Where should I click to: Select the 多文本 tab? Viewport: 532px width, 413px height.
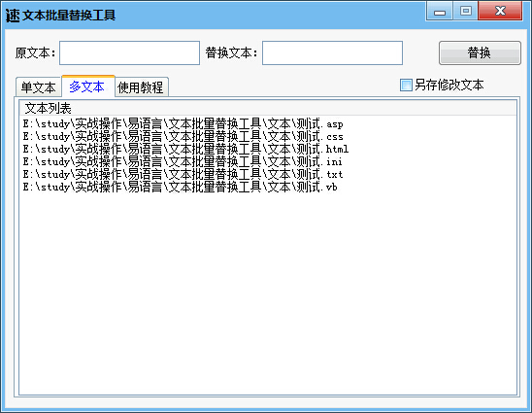coord(87,86)
